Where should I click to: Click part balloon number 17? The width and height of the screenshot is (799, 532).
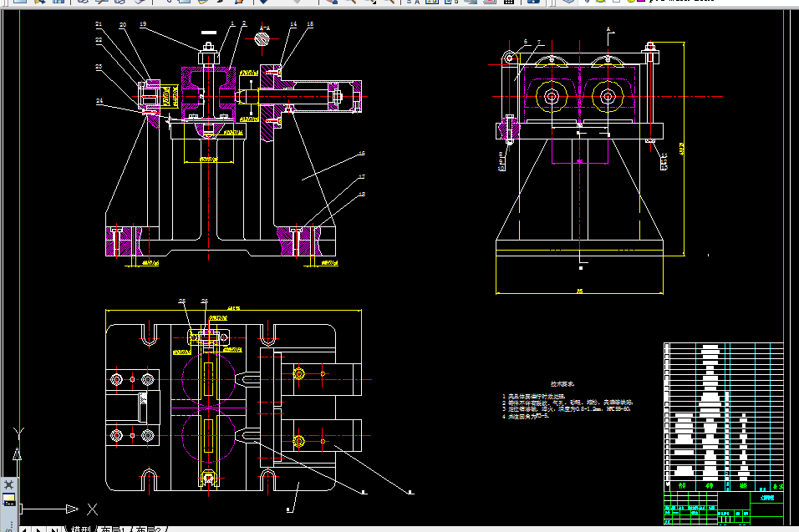point(362,177)
